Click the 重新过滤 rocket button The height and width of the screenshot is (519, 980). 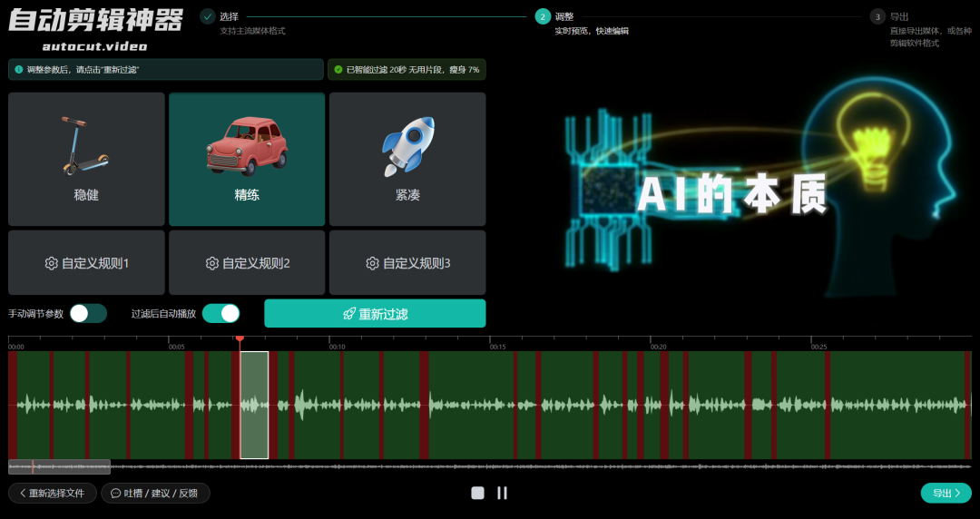point(375,314)
